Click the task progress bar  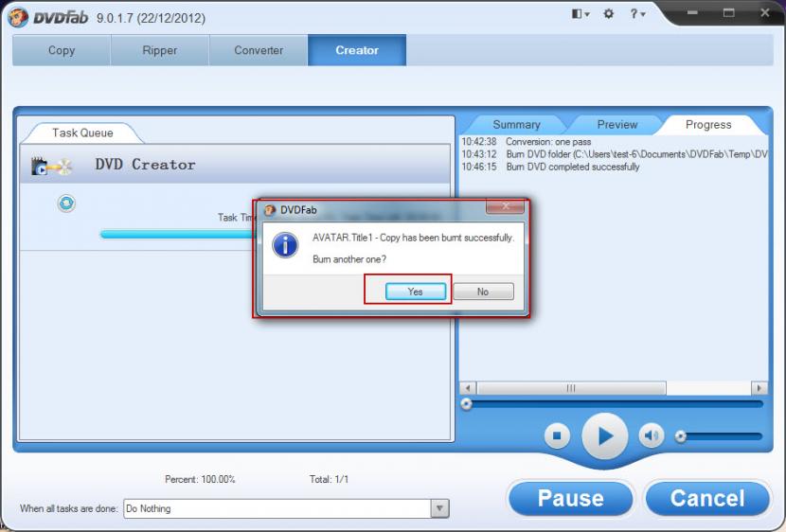coord(178,234)
